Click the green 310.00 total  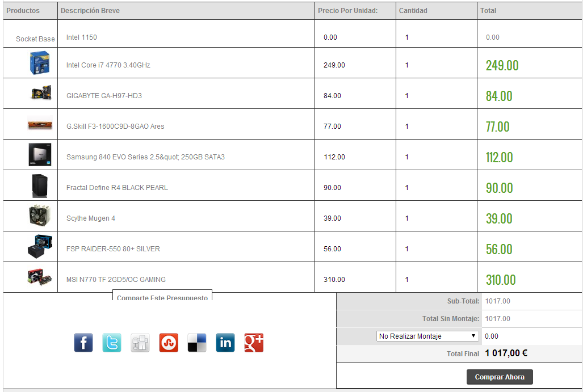[x=501, y=280]
